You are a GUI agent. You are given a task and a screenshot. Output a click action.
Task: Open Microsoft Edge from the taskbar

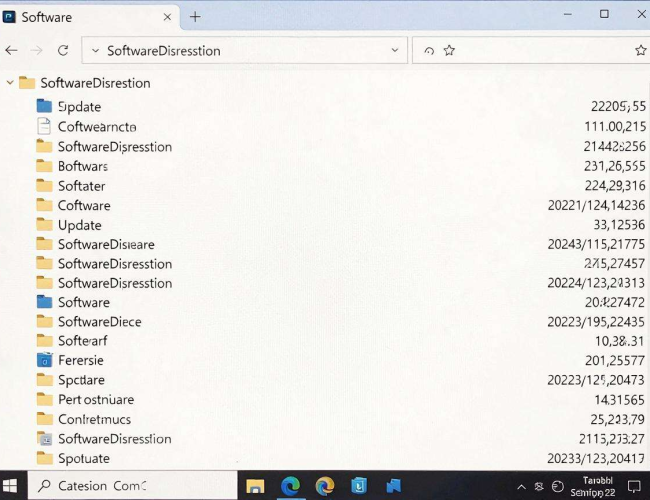point(290,486)
